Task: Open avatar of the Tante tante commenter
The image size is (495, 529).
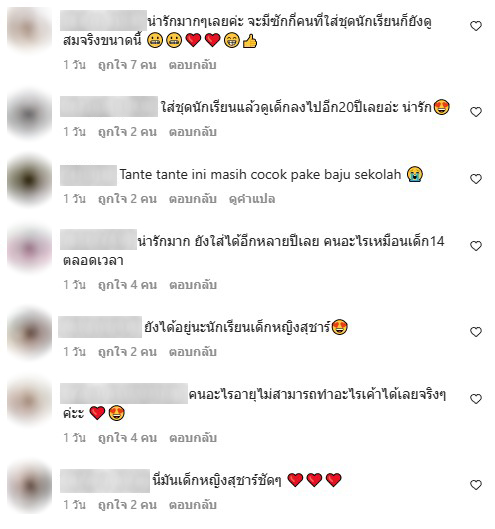Action: coord(29,180)
